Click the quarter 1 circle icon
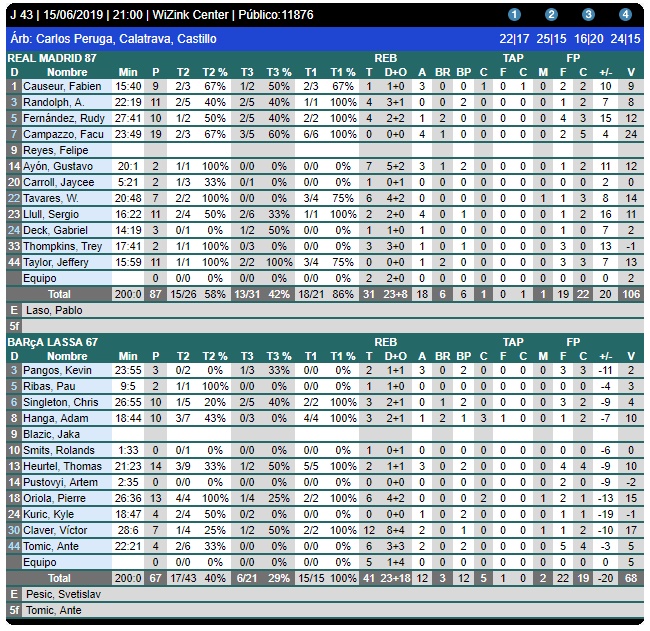650x631 pixels. point(515,15)
